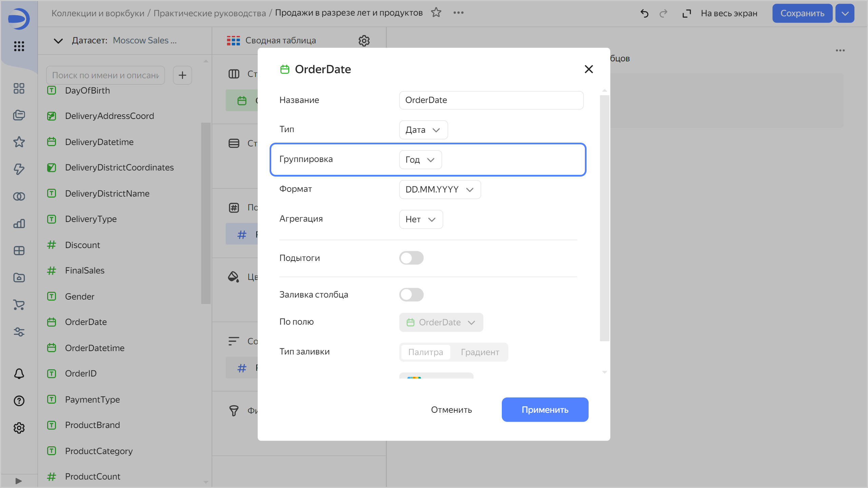Open the Агрегация dropdown showing Нет
Viewport: 868px width, 488px height.
point(420,219)
